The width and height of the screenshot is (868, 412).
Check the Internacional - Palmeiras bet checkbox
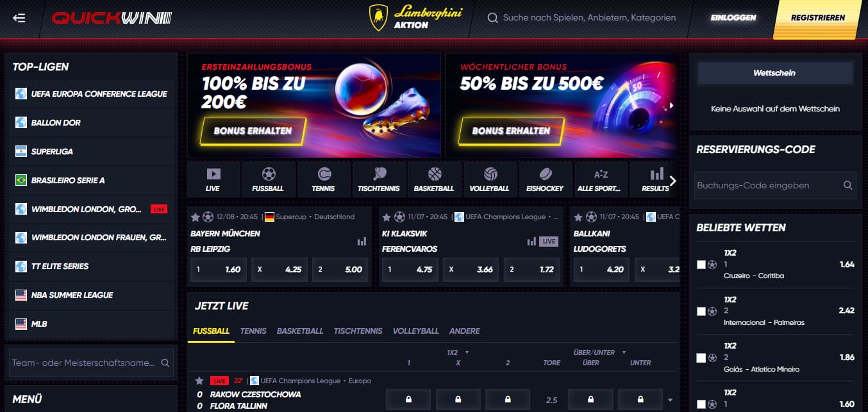tap(701, 311)
